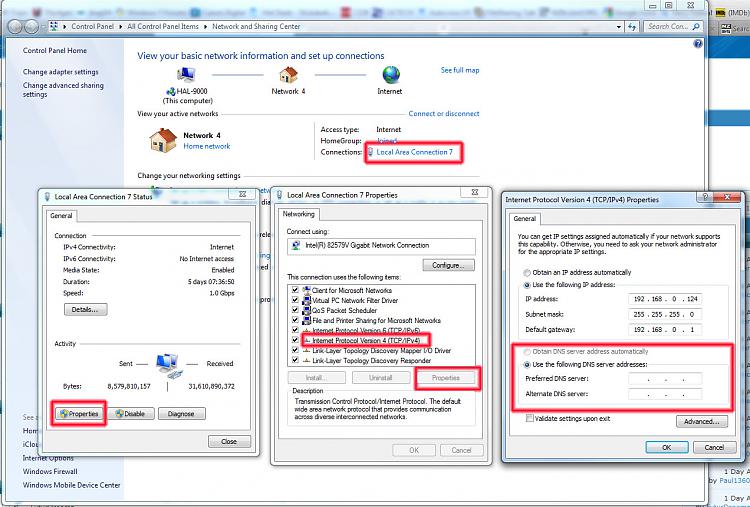Image resolution: width=750 pixels, height=507 pixels.
Task: Enable Validate settings upon exit checkbox
Action: [529, 419]
